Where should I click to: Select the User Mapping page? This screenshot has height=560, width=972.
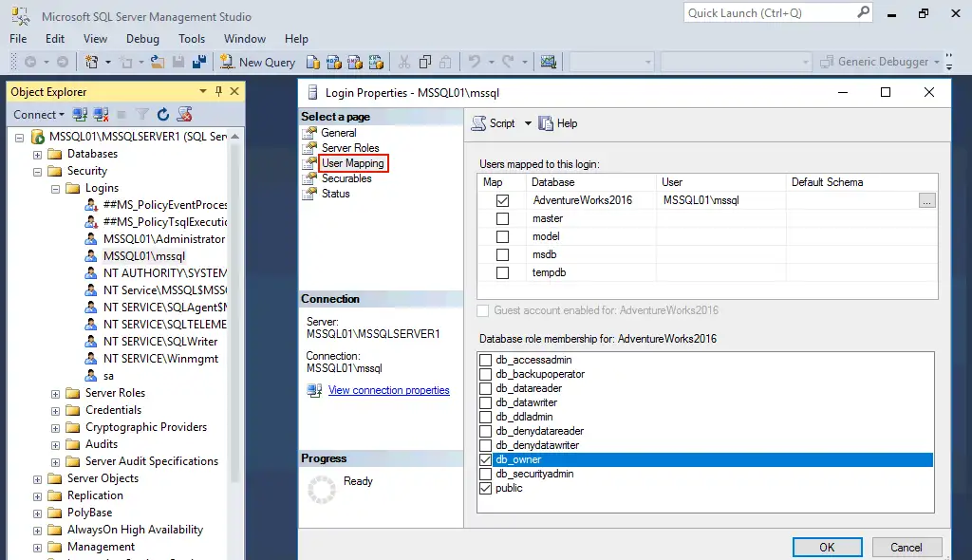pos(353,162)
